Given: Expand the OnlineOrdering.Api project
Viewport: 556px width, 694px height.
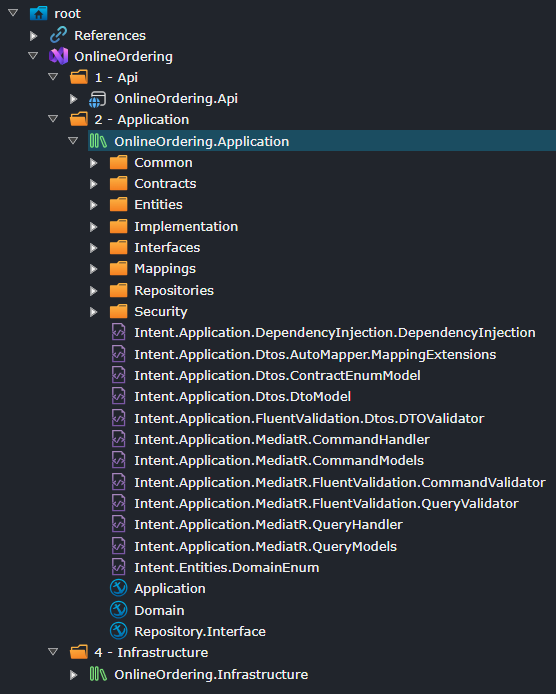Looking at the screenshot, I should pyautogui.click(x=73, y=99).
